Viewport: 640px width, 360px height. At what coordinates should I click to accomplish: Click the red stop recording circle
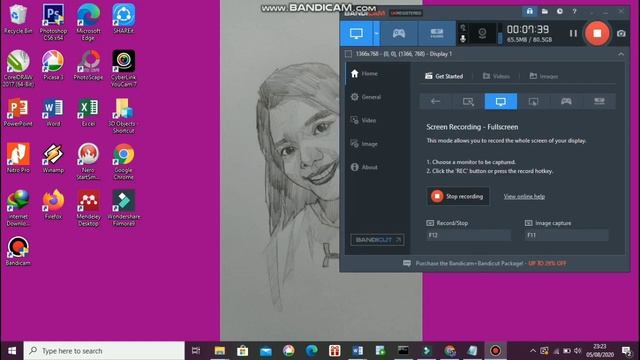pyautogui.click(x=597, y=33)
